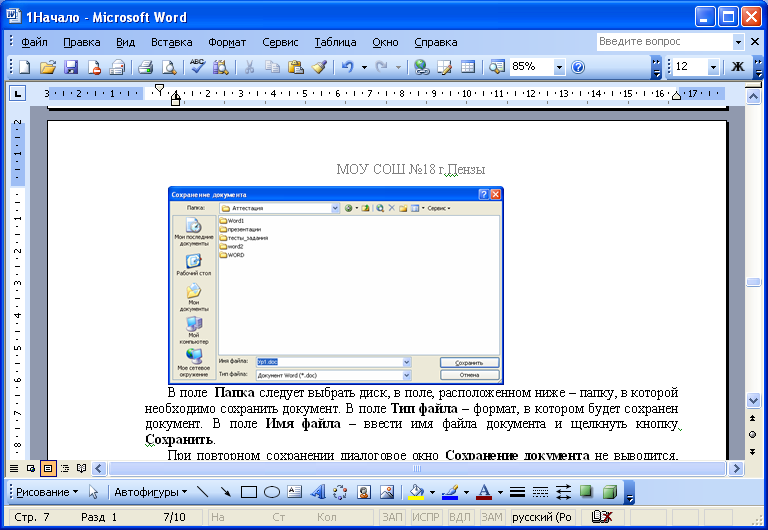Switch to Reading Layout view
This screenshot has width=768, height=530.
81,468
